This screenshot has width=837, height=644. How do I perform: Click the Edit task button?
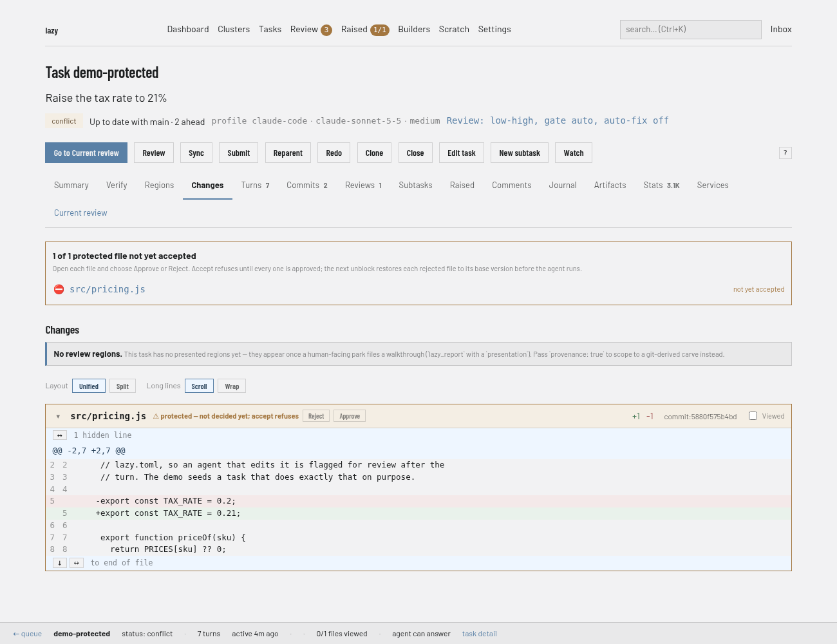pyautogui.click(x=462, y=153)
